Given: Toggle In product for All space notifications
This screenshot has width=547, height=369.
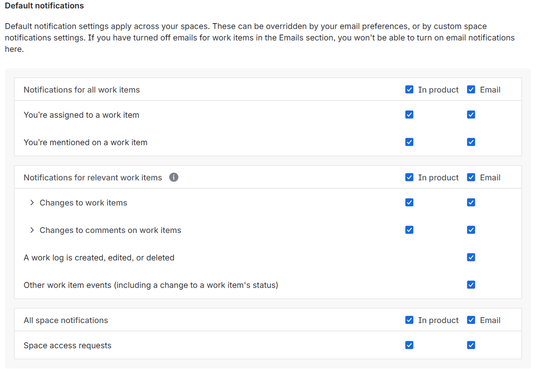Looking at the screenshot, I should 409,320.
